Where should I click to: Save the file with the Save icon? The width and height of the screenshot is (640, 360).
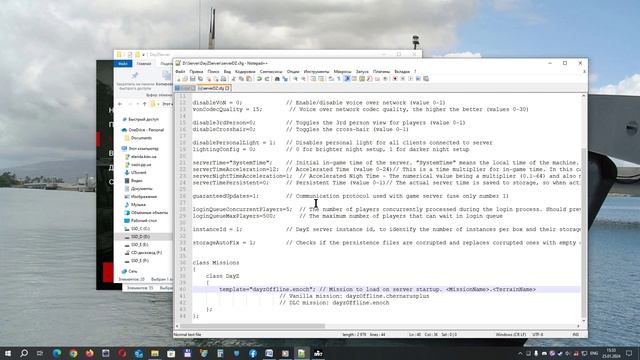click(x=193, y=79)
